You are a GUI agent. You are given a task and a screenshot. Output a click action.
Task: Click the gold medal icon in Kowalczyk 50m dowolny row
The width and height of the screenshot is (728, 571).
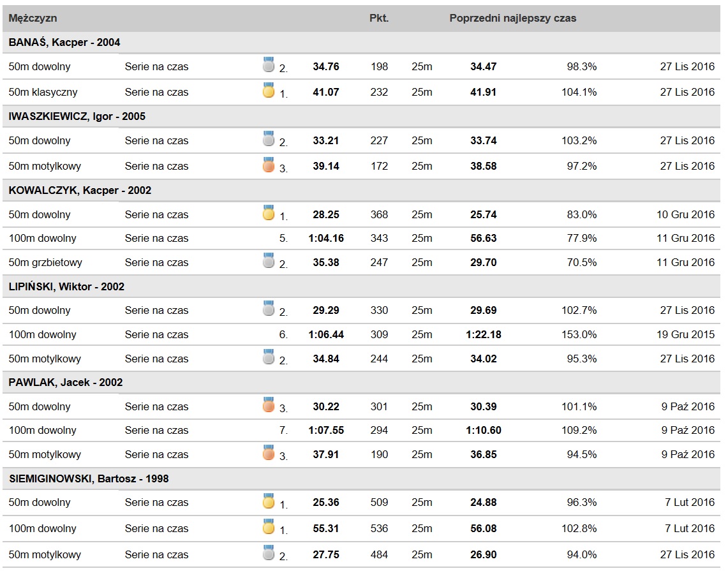click(269, 212)
